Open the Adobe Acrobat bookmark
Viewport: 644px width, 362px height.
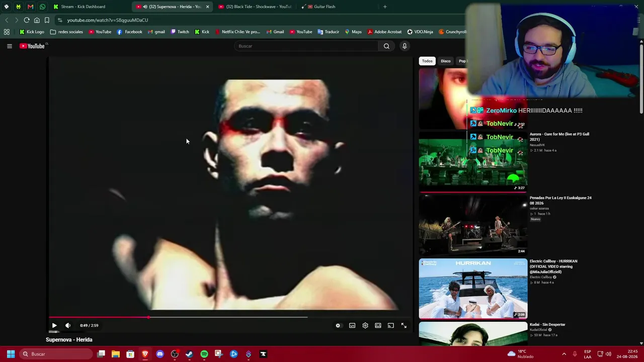[384, 32]
